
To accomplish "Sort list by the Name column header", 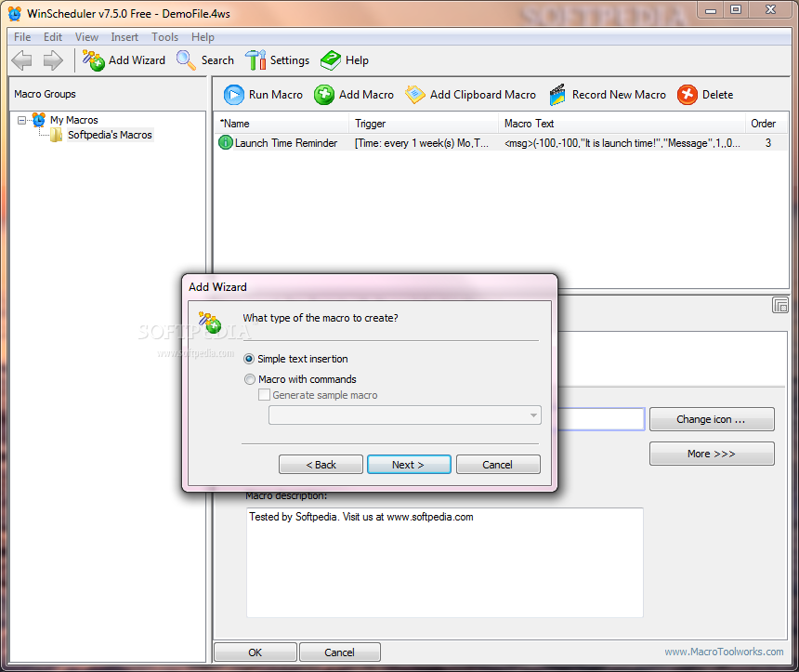I will point(282,124).
